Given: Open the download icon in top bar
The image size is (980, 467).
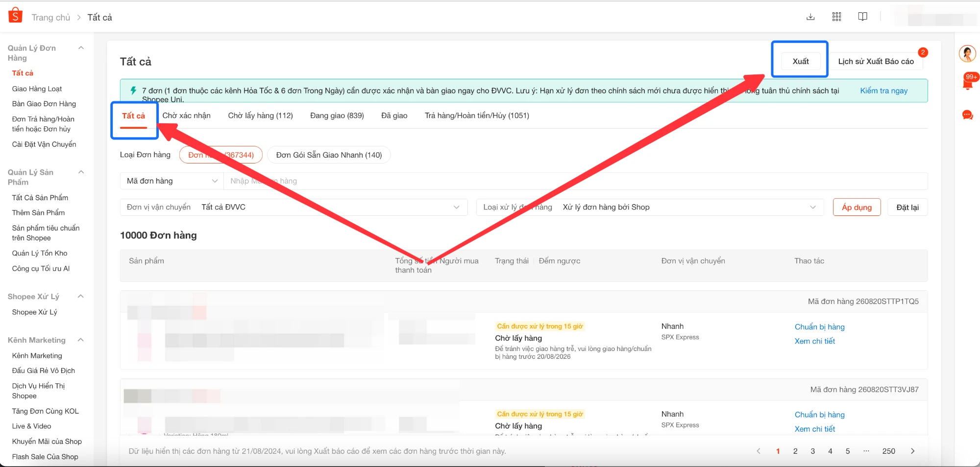Looking at the screenshot, I should click(810, 17).
